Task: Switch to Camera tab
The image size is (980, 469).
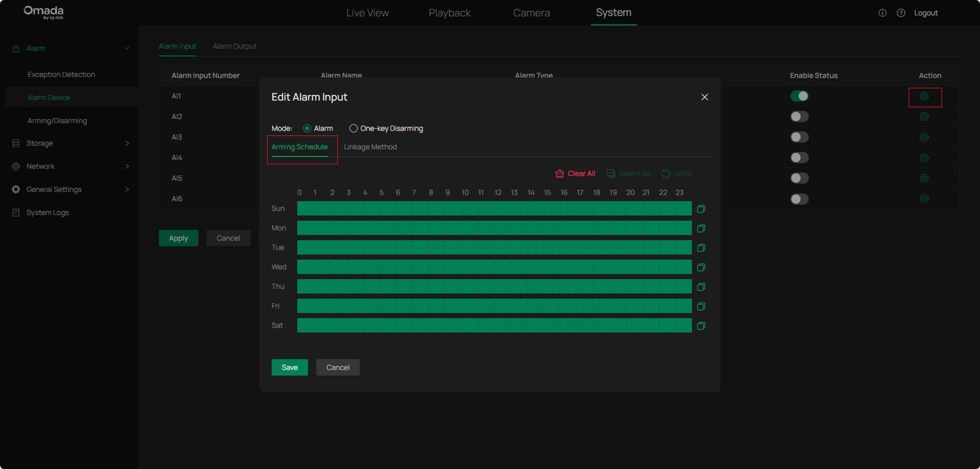Action: (x=531, y=13)
